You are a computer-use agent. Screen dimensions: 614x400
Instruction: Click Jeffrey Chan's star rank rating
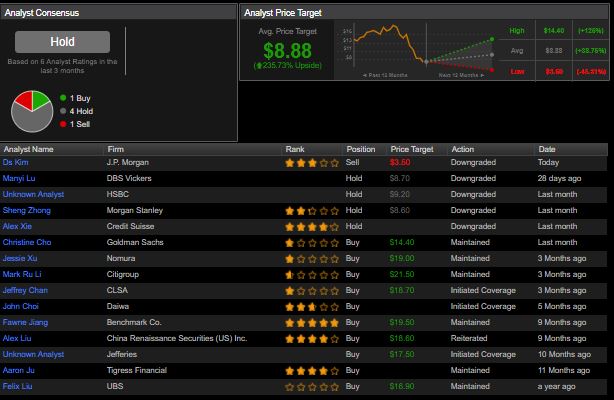tap(312, 291)
